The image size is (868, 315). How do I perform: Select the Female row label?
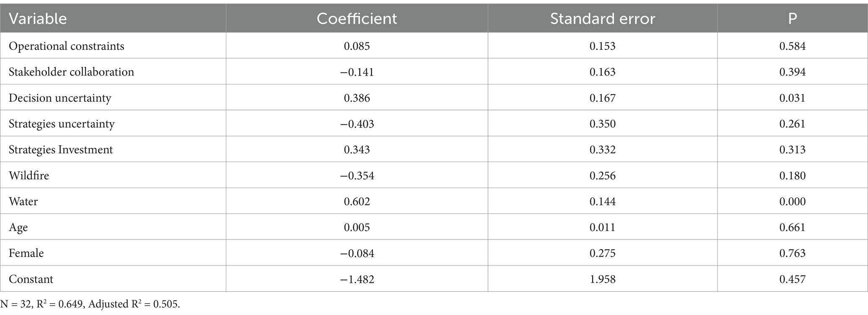(26, 253)
